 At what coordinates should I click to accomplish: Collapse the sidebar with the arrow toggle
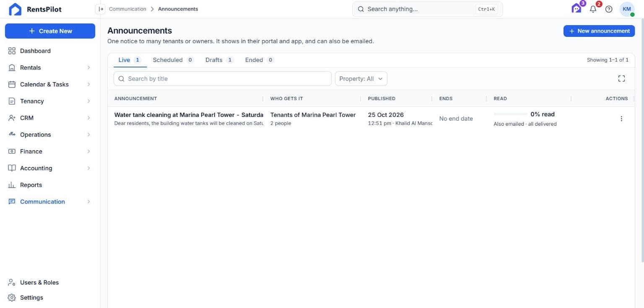click(x=101, y=9)
